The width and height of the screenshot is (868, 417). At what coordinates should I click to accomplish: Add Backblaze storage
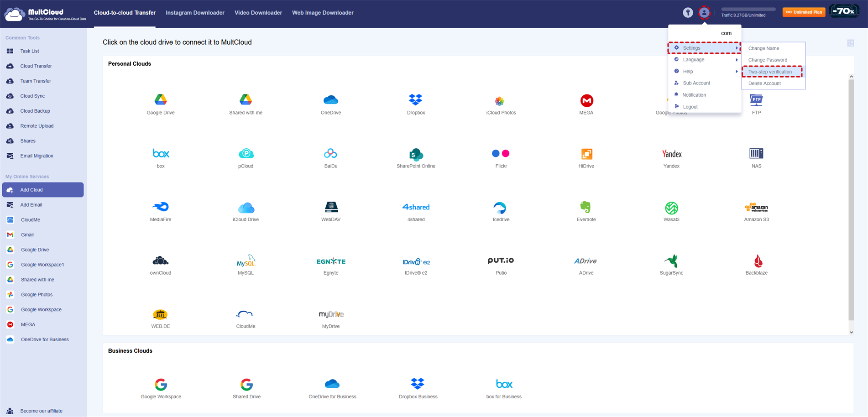(x=758, y=261)
